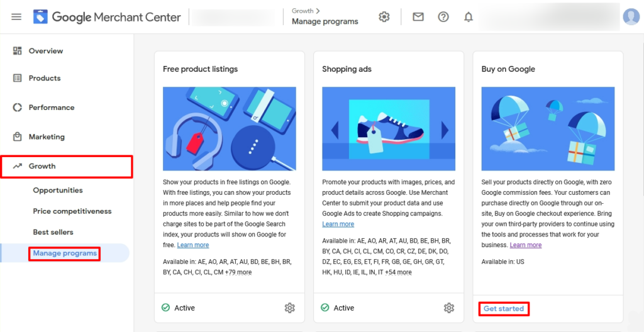Click Get started for Buy on Google

[x=504, y=309]
